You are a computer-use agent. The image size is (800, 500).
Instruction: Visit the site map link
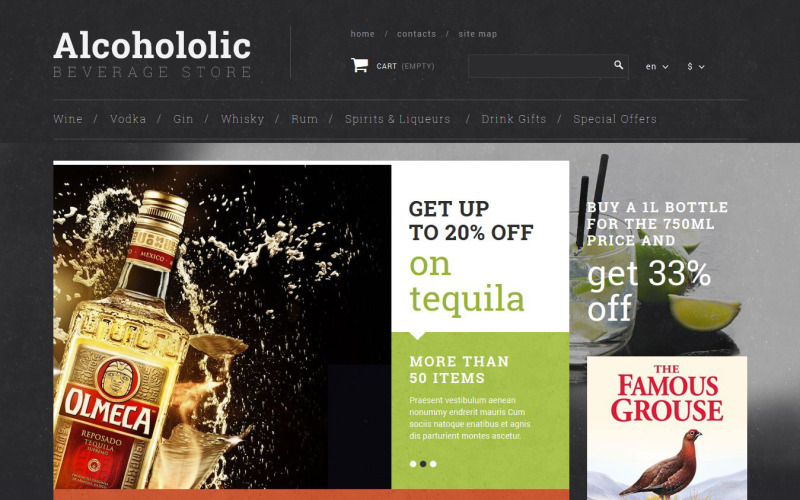(x=478, y=34)
